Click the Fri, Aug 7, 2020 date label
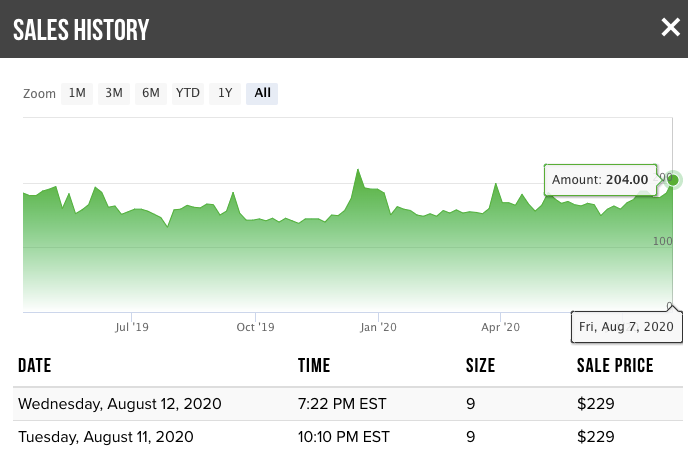The image size is (688, 451). (x=626, y=327)
